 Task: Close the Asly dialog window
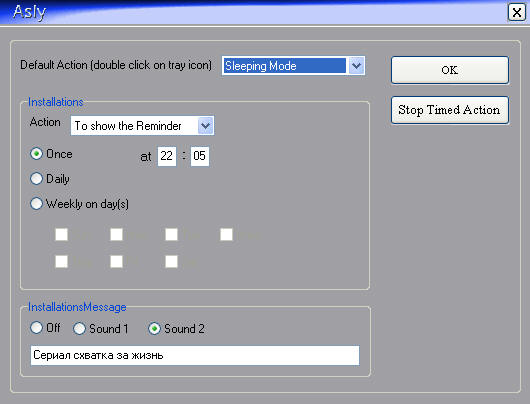(x=516, y=13)
